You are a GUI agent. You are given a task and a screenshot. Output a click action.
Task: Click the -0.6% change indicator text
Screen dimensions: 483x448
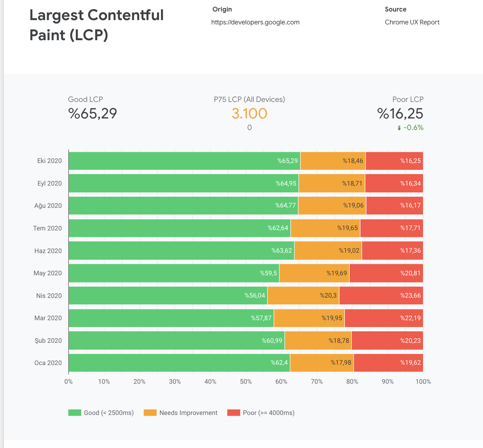point(413,128)
